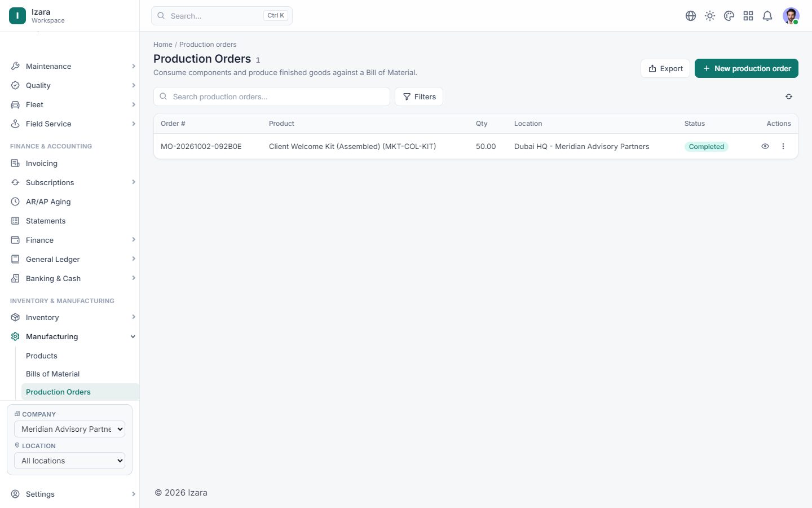Viewport: 812px width, 508px height.
Task: Click the Izara workspace logo
Action: point(17,16)
